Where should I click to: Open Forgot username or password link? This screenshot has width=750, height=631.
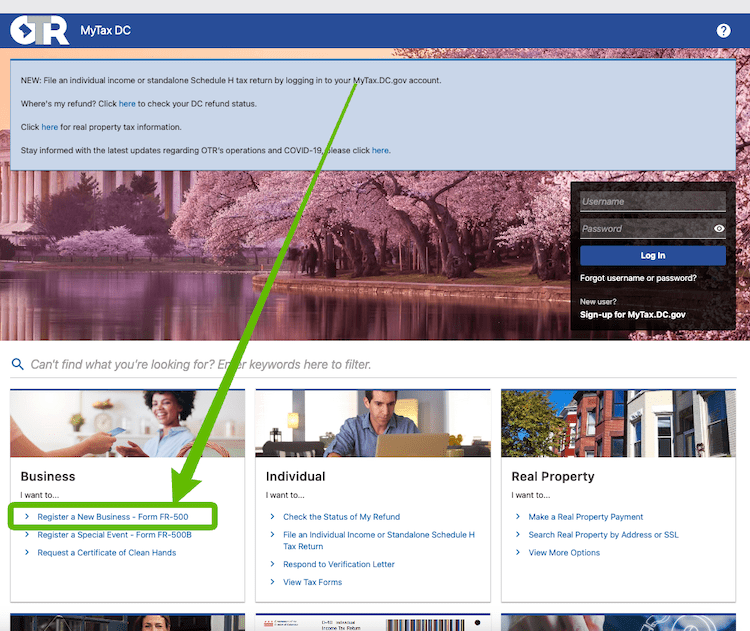pyautogui.click(x=638, y=278)
